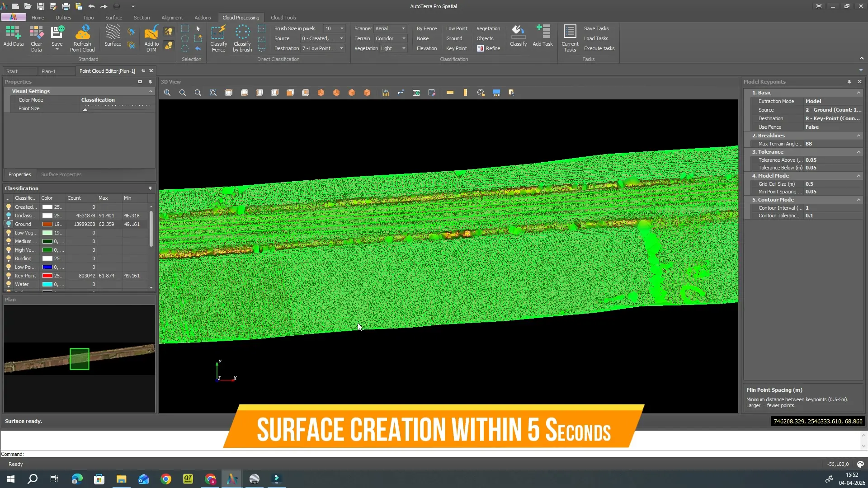Open the Add to DTM tool
This screenshot has width=868, height=488.
tap(151, 38)
